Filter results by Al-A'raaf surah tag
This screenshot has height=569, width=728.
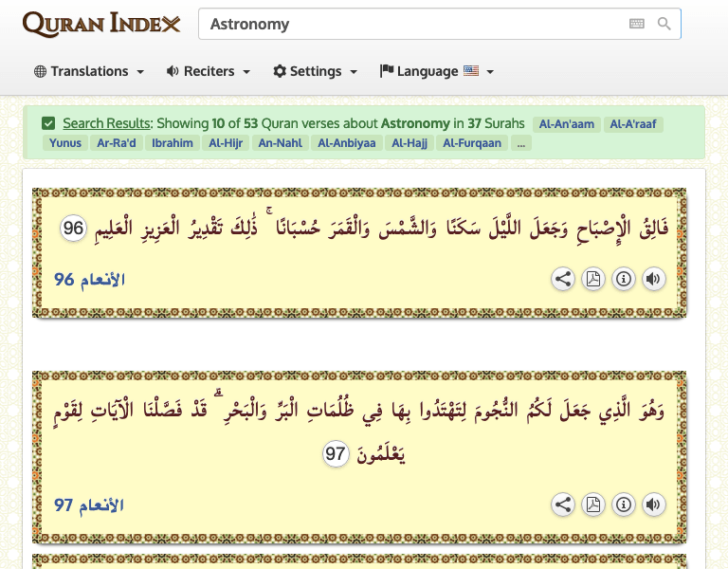[x=634, y=124]
